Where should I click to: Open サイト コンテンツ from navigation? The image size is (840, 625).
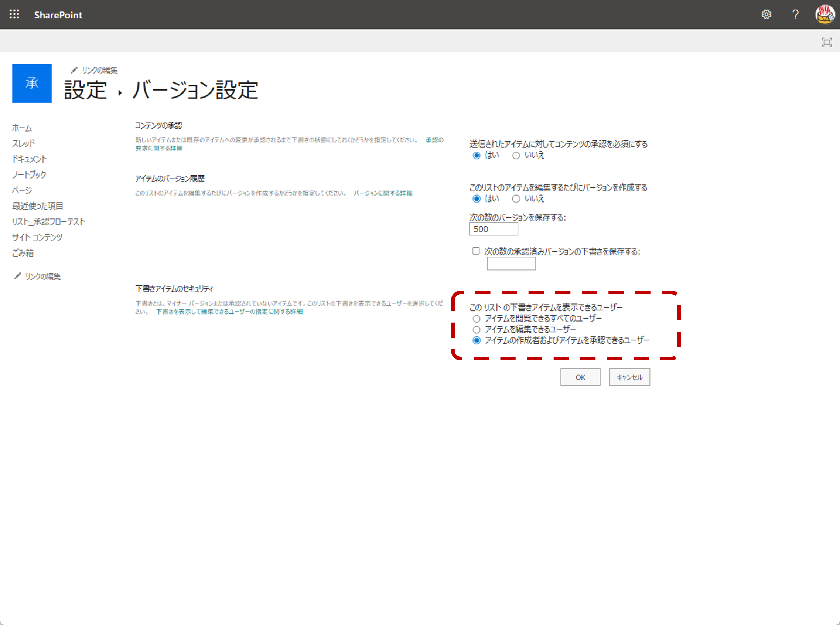coord(37,237)
